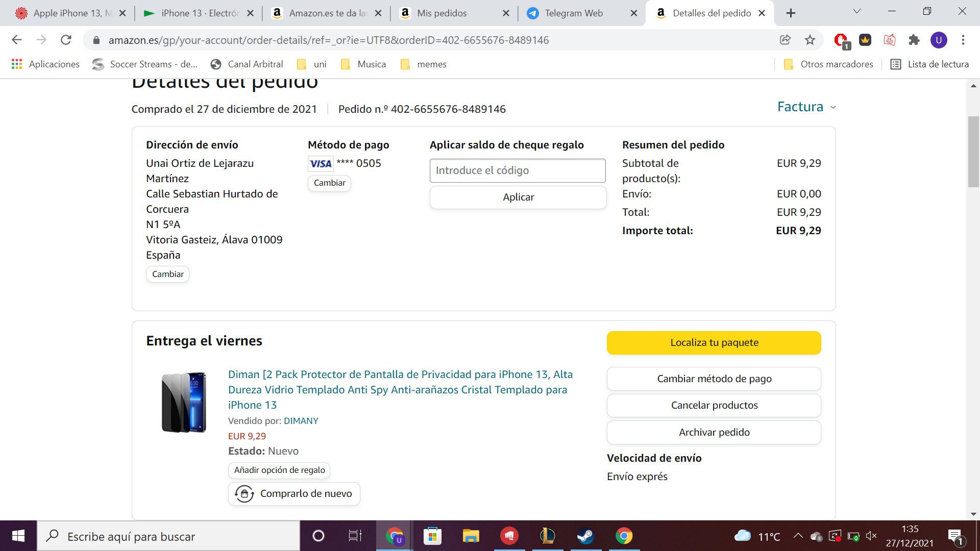980x551 pixels.
Task: Click the page vertical scrollbar thumb
Action: 973,152
